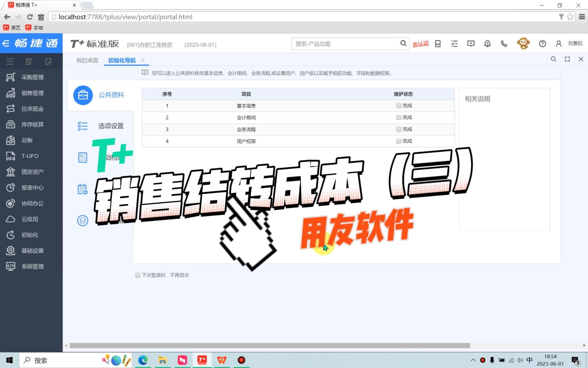Switch to the 我的桌面 tab
Viewport: 588px width, 368px height.
(x=87, y=60)
